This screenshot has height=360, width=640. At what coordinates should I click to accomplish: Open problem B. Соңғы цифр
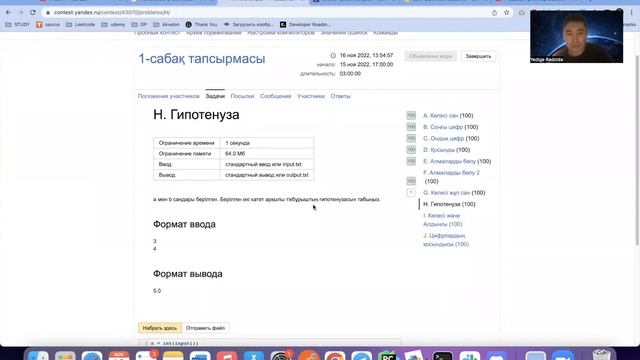(443, 127)
